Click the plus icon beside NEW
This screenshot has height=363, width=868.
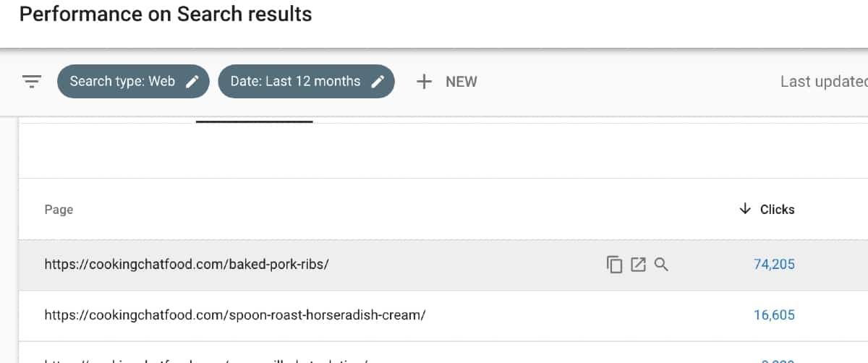coord(424,82)
